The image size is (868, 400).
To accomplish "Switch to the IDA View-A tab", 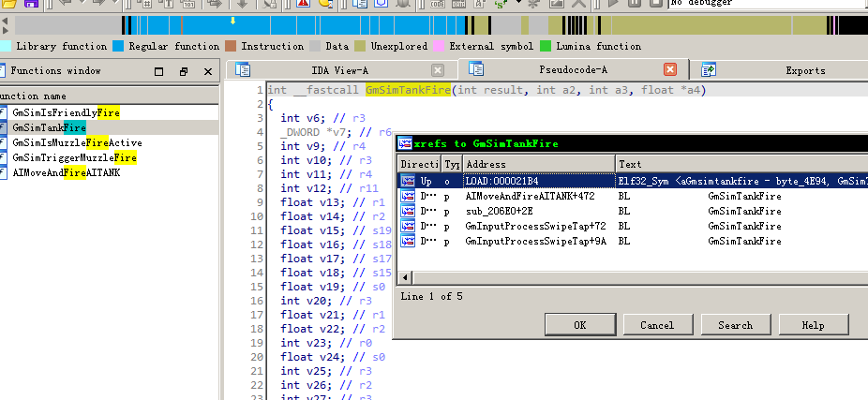I will 339,70.
